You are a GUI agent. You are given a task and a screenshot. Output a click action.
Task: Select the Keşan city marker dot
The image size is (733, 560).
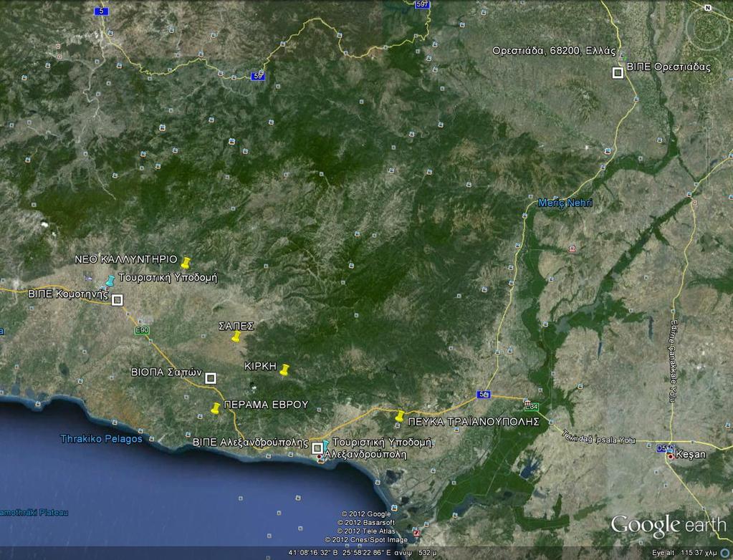pyautogui.click(x=671, y=457)
